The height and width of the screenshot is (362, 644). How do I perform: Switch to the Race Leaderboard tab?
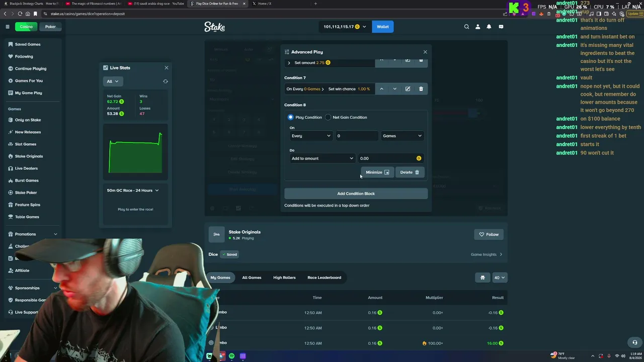324,278
